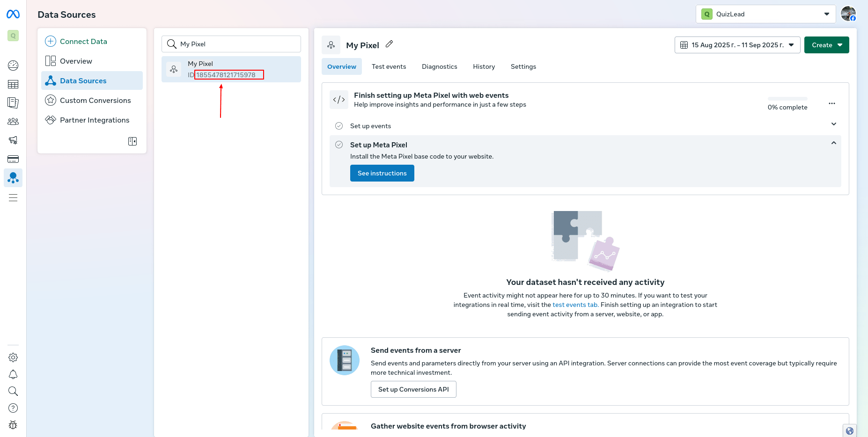The image size is (868, 437).
Task: Open Custom Conversions
Action: [92, 100]
